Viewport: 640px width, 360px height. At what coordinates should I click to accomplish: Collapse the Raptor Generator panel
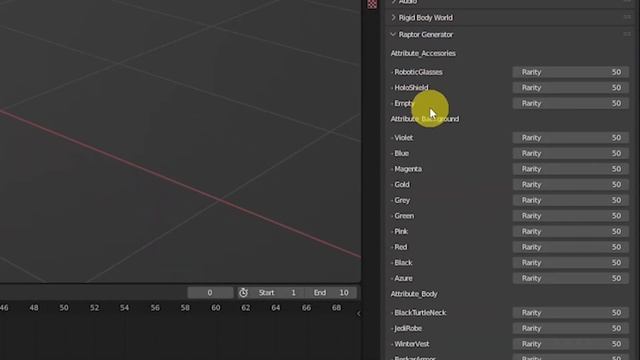393,35
